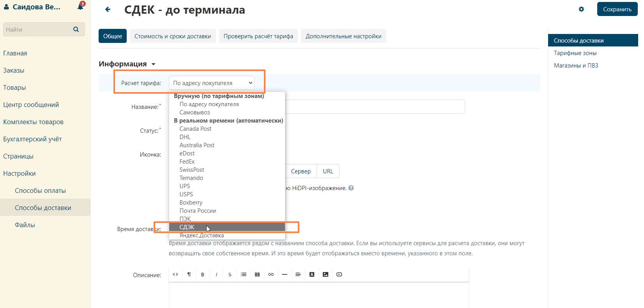
Task: Open Тарифные зоны in right panel
Action: pos(575,53)
